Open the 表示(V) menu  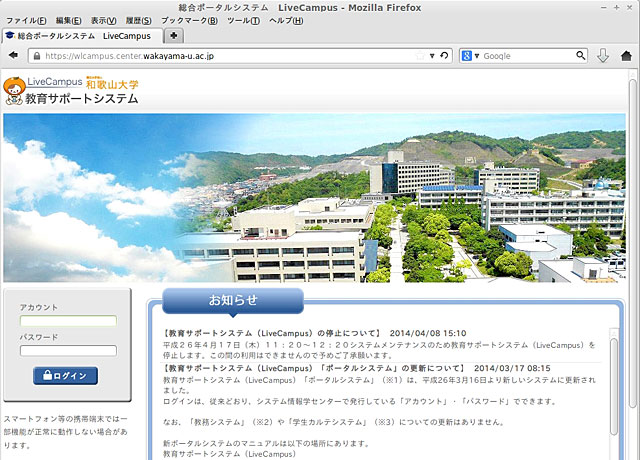pyautogui.click(x=103, y=20)
